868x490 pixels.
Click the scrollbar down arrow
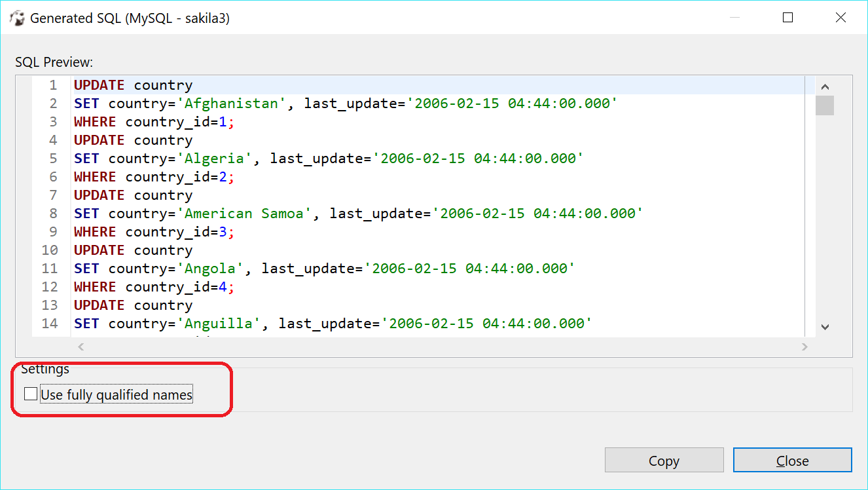pyautogui.click(x=825, y=327)
